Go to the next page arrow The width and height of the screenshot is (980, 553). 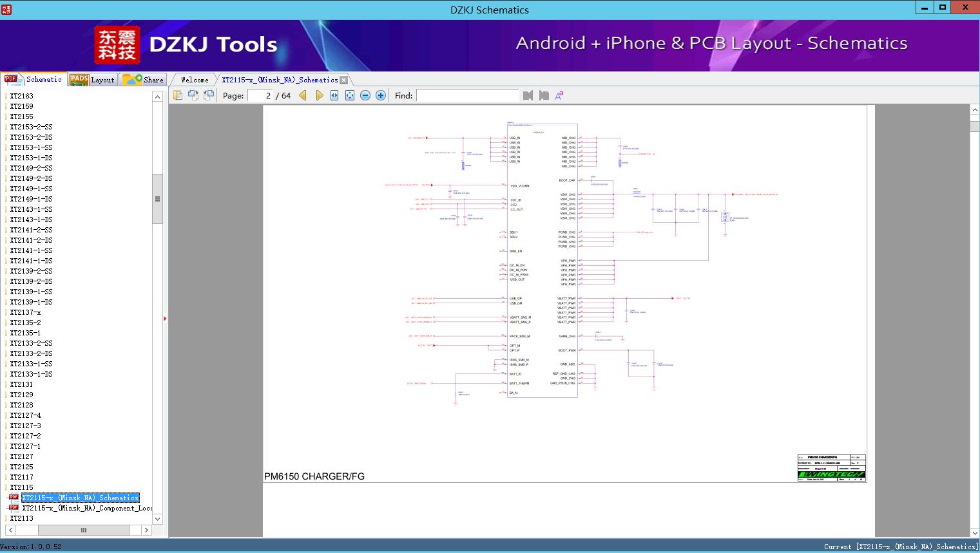point(319,95)
